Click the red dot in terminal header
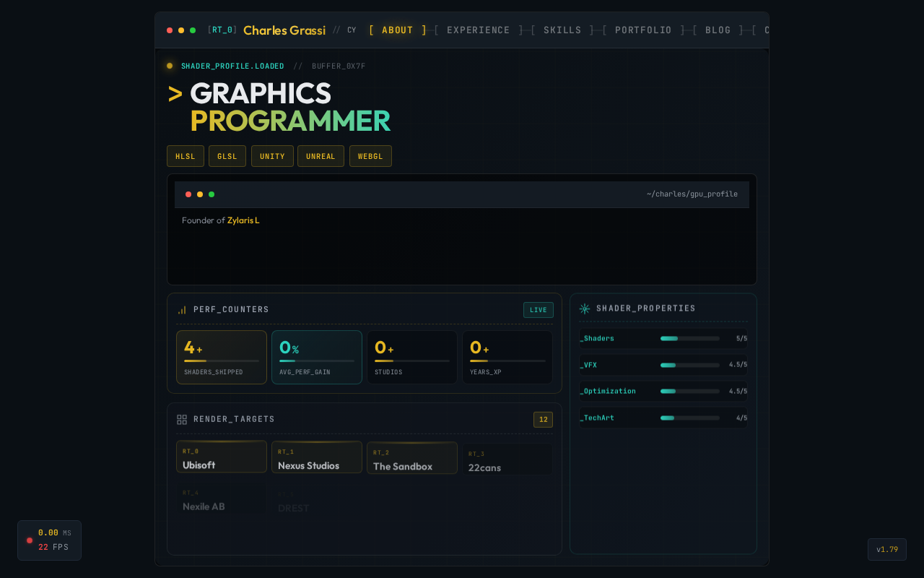 188,194
